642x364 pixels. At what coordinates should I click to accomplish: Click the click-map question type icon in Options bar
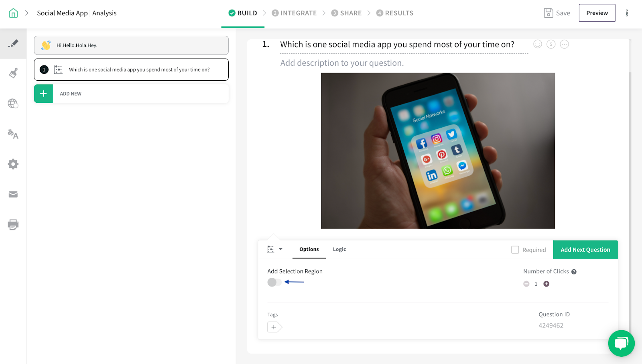(270, 249)
